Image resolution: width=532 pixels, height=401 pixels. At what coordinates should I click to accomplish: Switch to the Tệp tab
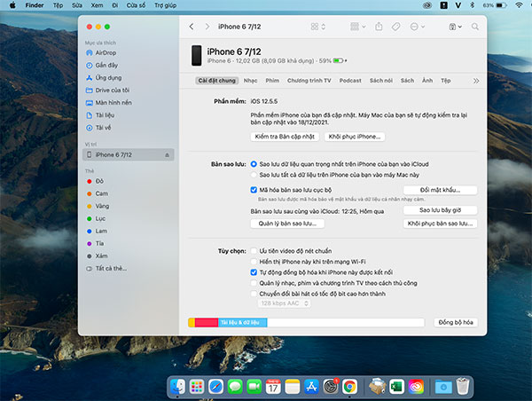coord(445,81)
